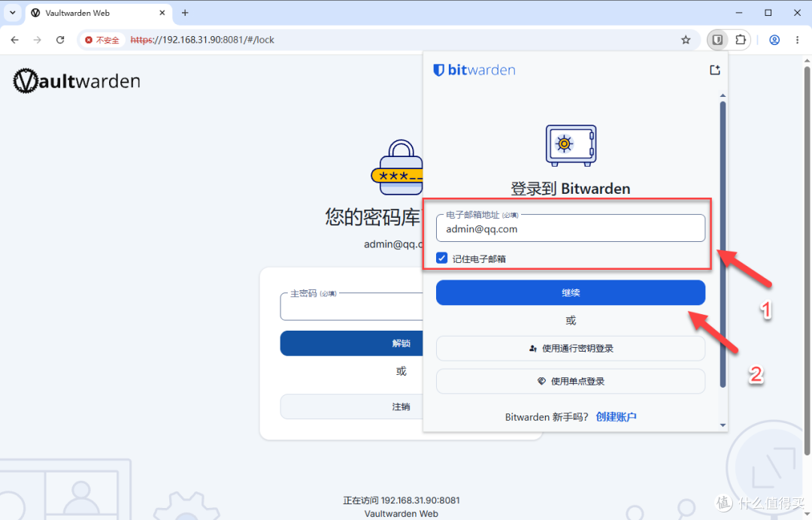Bookmark this page with the star icon
Screen dimensions: 812x520
pyautogui.click(x=686, y=40)
